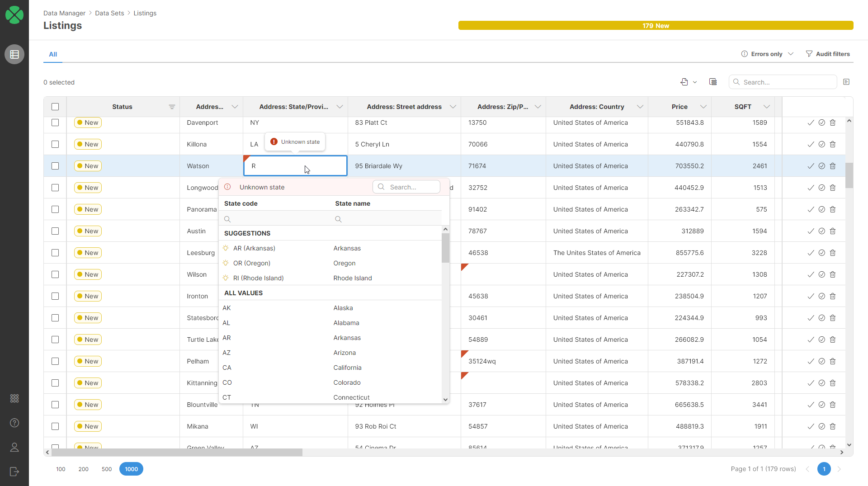868x486 pixels.
Task: Open the apps grid icon in the sidebar
Action: point(14,398)
